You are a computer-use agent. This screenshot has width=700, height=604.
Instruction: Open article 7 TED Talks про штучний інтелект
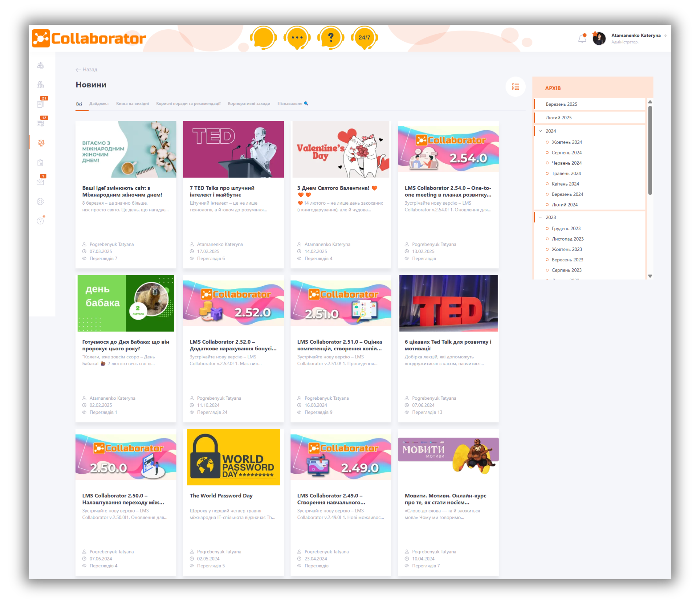[x=222, y=191]
